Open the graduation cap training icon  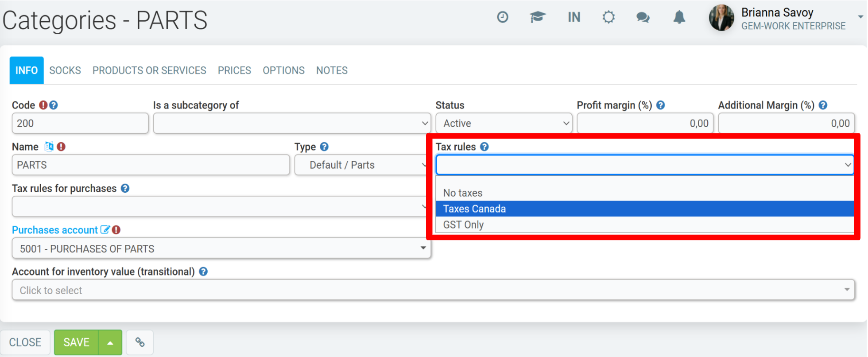(538, 17)
